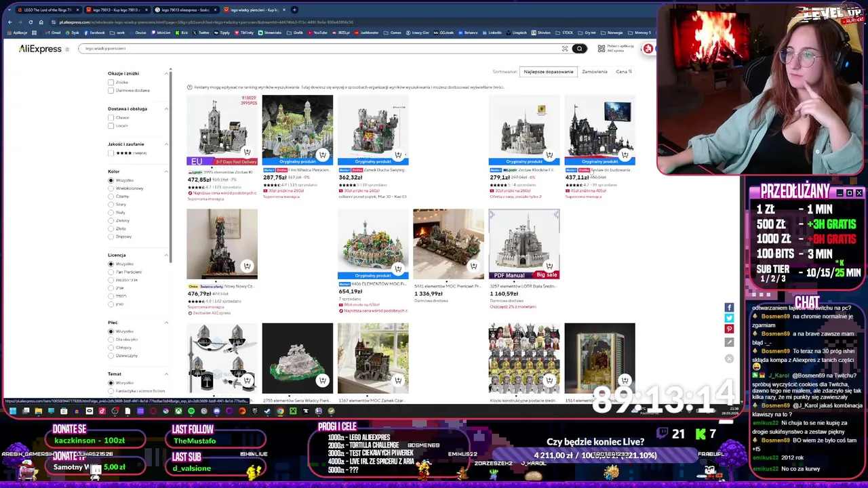The width and height of the screenshot is (868, 488).
Task: Click the pencil feedback icon on right edge
Action: coord(729,342)
